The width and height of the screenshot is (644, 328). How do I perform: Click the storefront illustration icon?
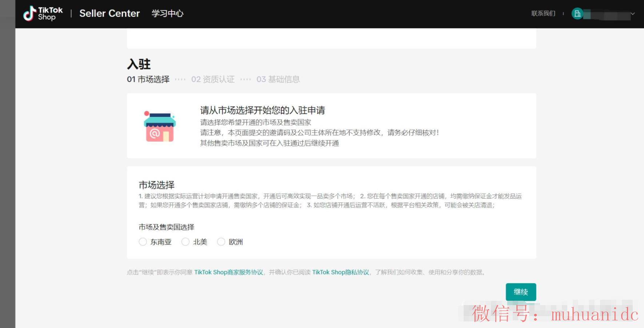coord(160,126)
